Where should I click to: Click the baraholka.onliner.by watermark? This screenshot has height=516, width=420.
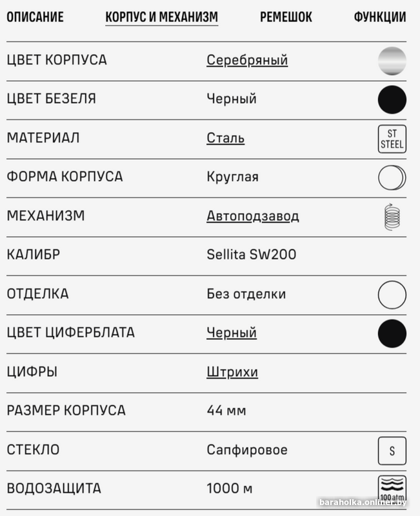[363, 502]
